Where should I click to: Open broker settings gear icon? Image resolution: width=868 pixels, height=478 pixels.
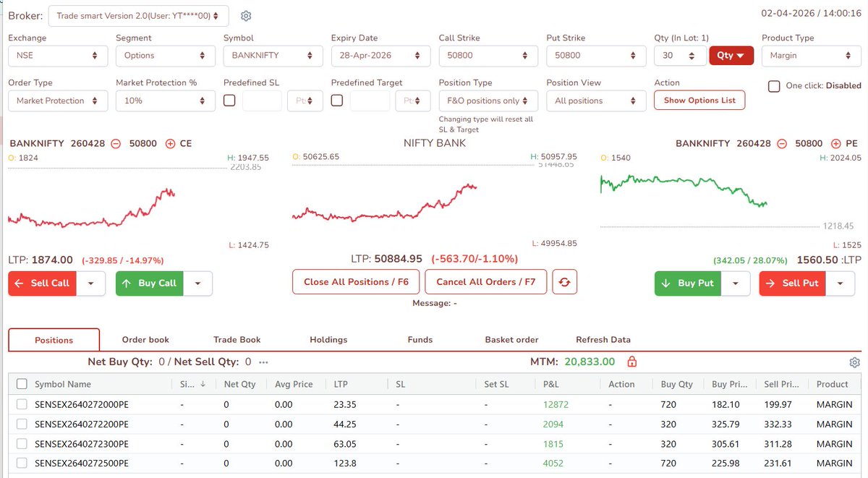click(245, 16)
